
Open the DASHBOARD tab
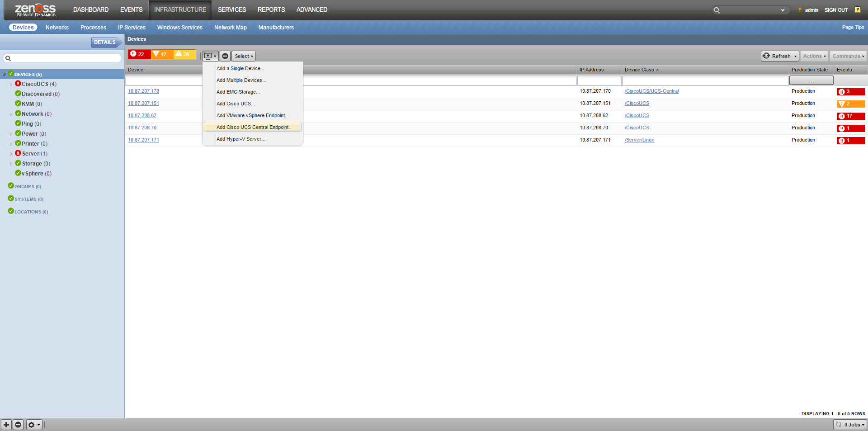(x=91, y=9)
